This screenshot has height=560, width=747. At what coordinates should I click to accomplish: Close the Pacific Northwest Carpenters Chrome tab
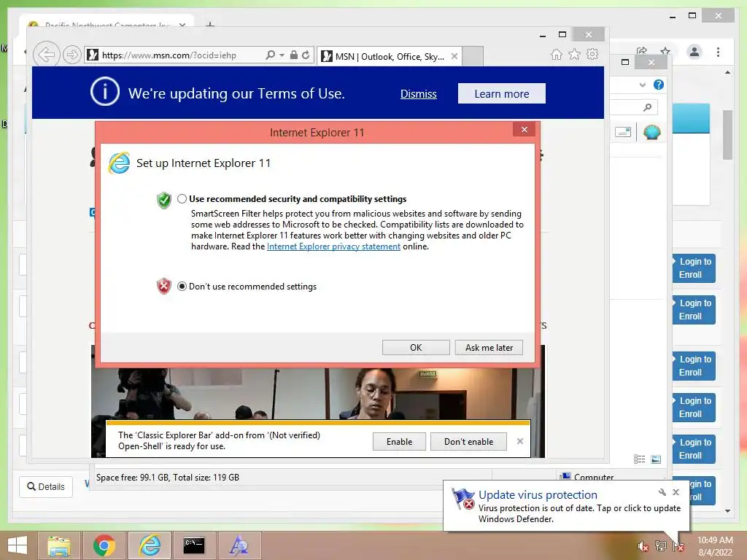(182, 25)
